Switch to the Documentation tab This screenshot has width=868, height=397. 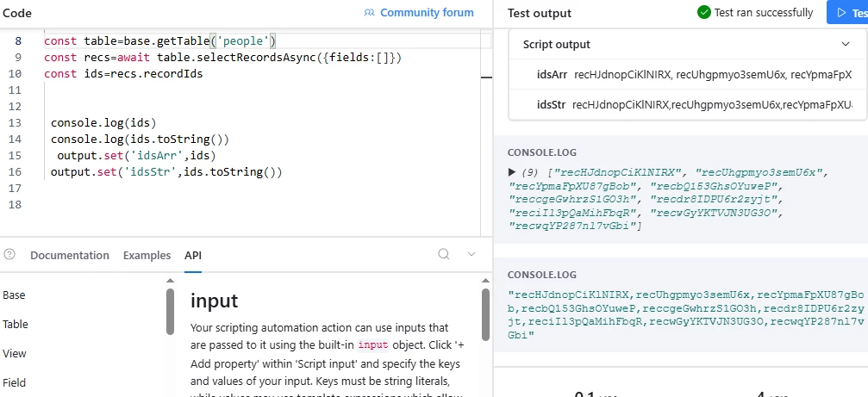tap(70, 256)
